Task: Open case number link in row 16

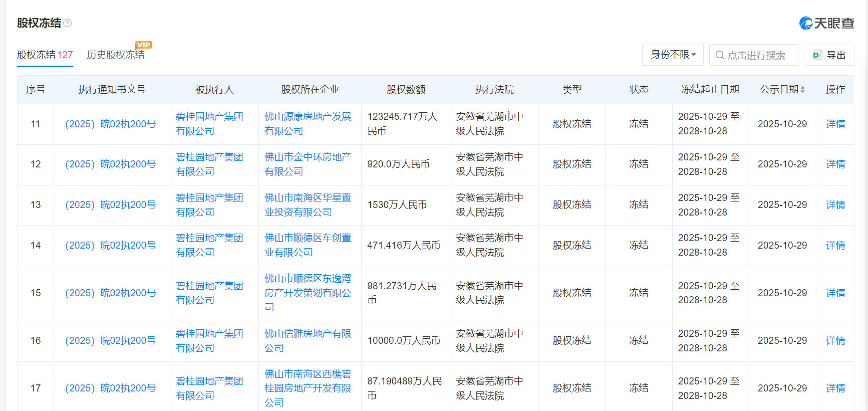Action: tap(111, 341)
